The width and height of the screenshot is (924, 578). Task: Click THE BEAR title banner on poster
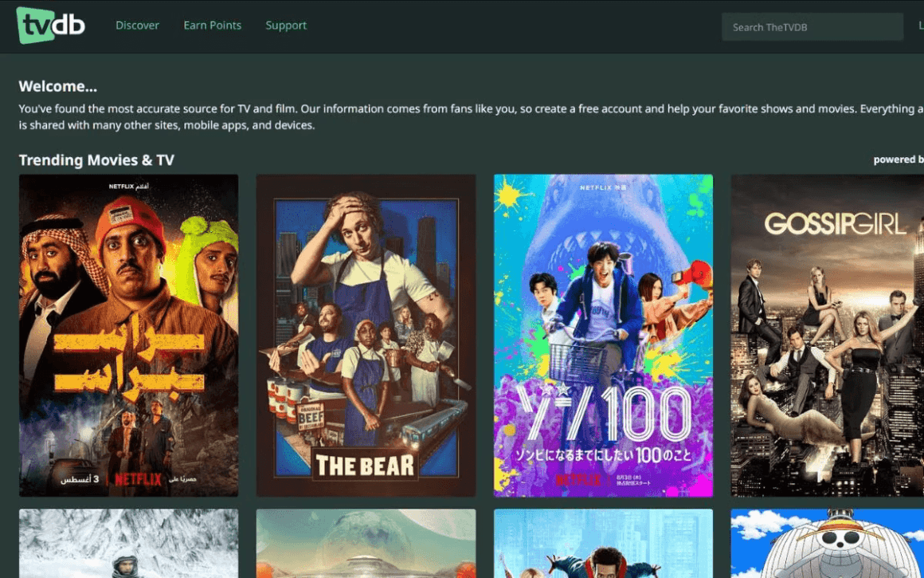click(366, 466)
